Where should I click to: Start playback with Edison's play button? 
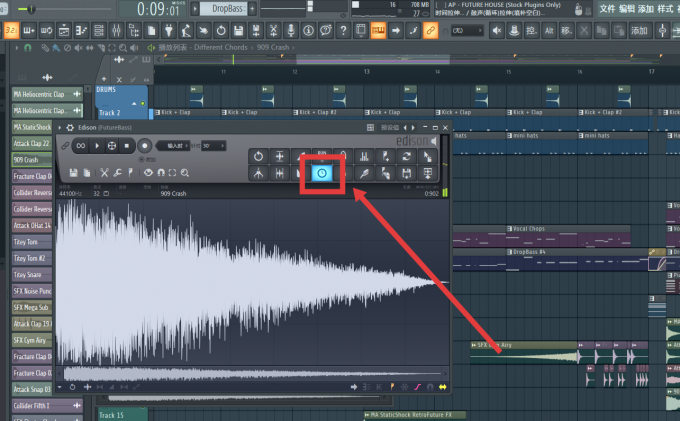click(97, 146)
